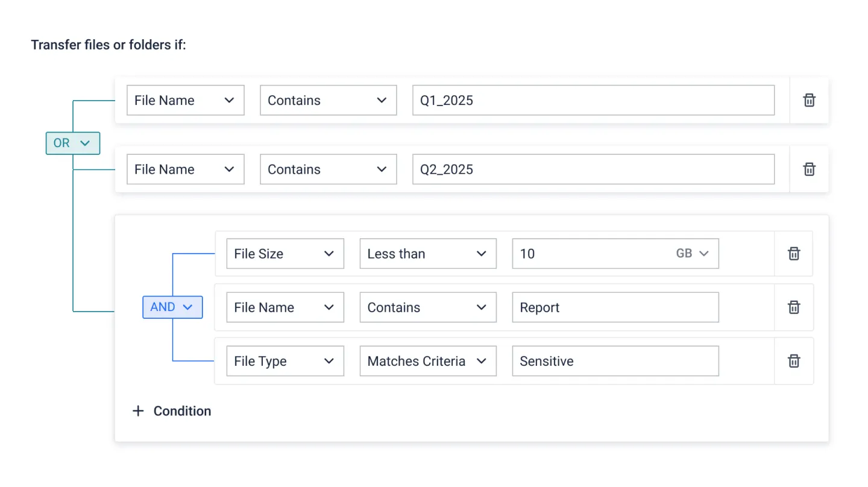Expand the GB size unit dropdown
The height and width of the screenshot is (487, 868).
pos(692,254)
